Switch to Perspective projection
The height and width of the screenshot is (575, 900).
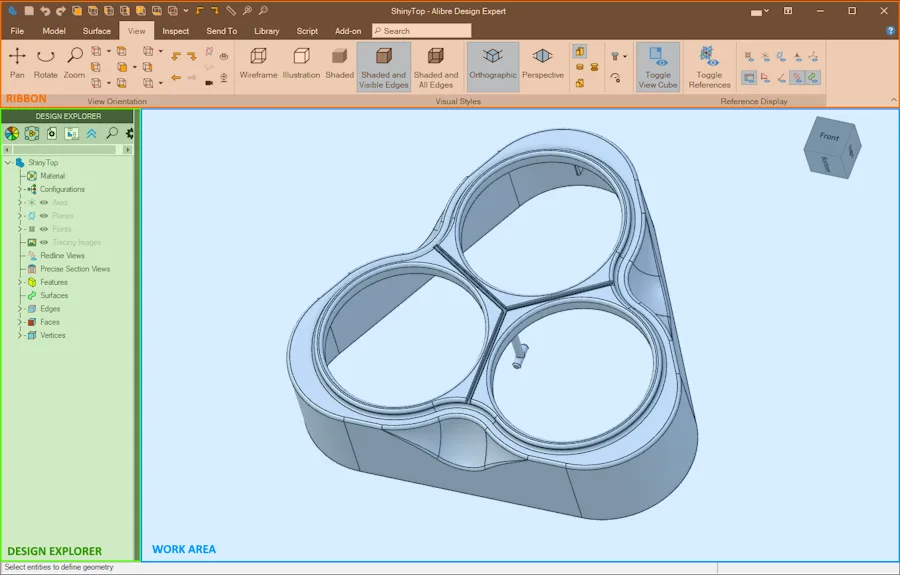tap(542, 63)
